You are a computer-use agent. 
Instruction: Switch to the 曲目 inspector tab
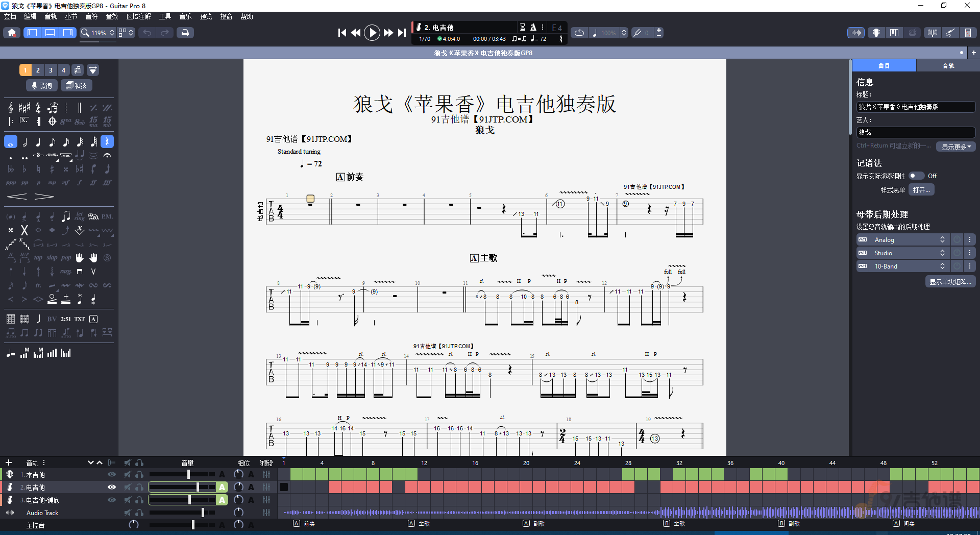tap(884, 66)
